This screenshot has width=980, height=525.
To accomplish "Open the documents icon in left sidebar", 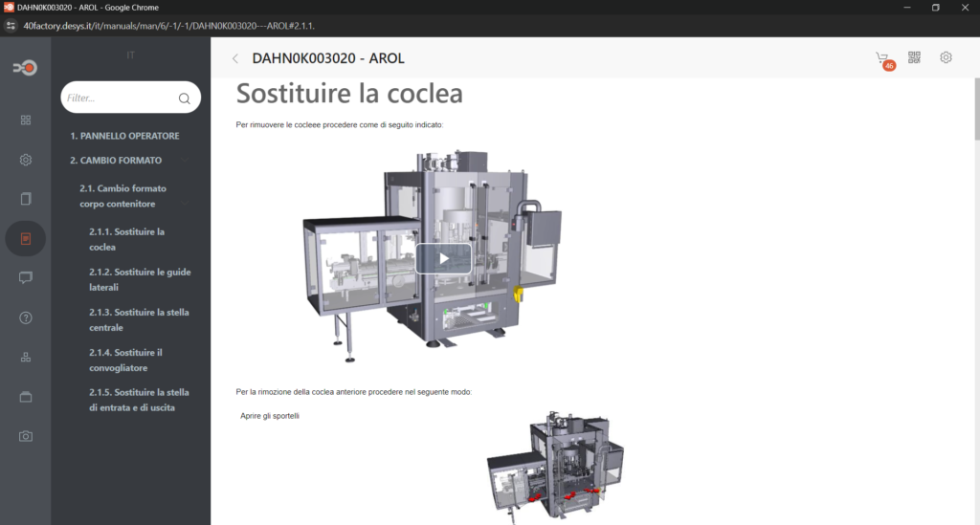I will [26, 199].
